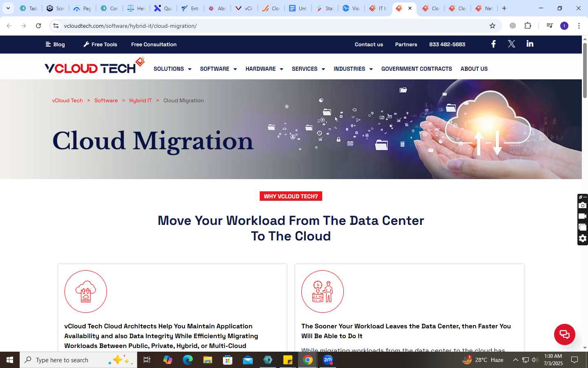The width and height of the screenshot is (588, 368).
Task: Open the media control icon in toolbar
Action: pyautogui.click(x=550, y=26)
